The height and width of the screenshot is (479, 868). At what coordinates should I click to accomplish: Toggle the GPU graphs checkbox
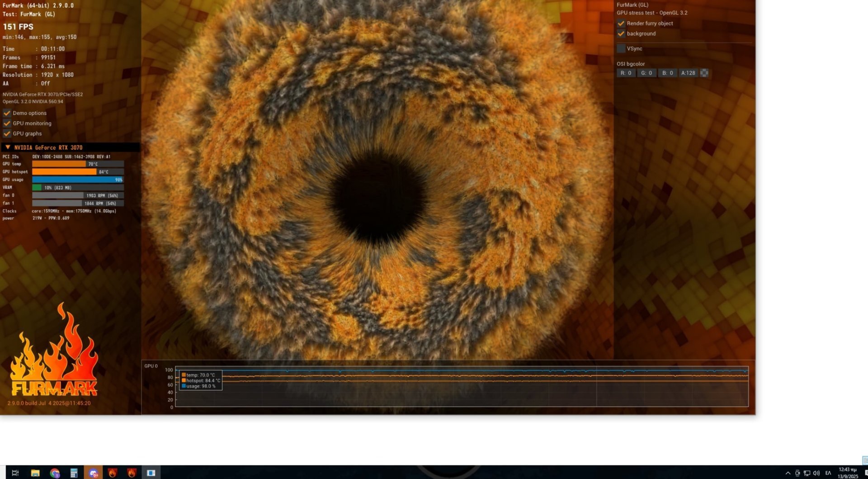[x=7, y=133]
